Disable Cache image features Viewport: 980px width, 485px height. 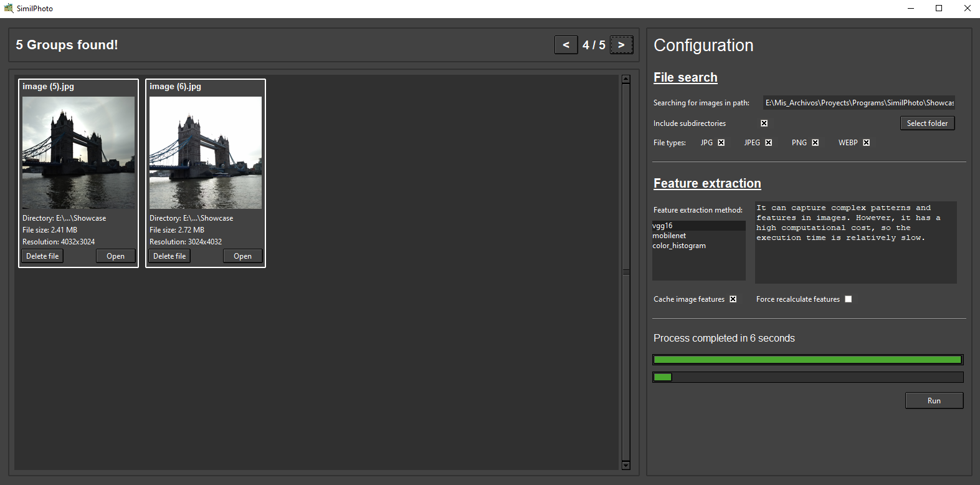pyautogui.click(x=733, y=299)
